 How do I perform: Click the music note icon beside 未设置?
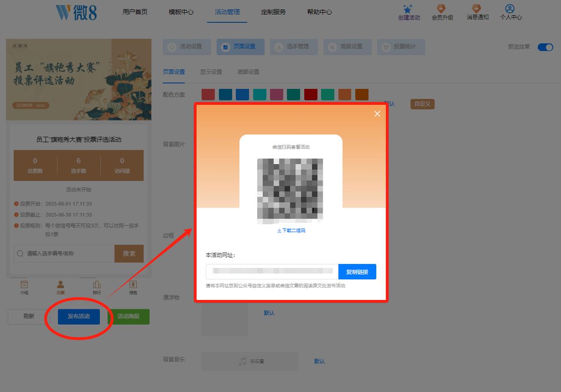pyautogui.click(x=242, y=361)
